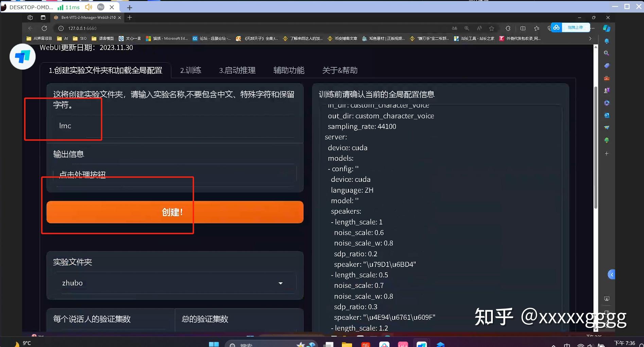Expand the hidden bookmarks chevron on the favorites bar

pos(590,38)
